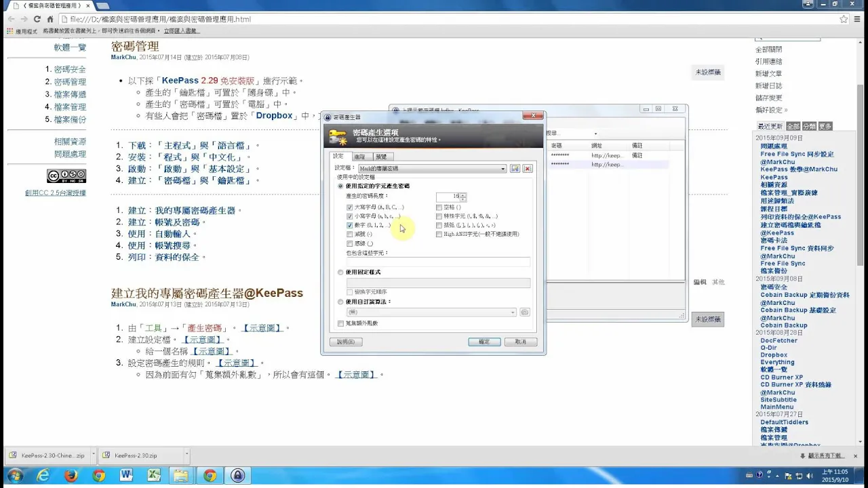This screenshot has height=488, width=868.
Task: Enable the 特殊字元 checkbox
Action: pyautogui.click(x=439, y=216)
